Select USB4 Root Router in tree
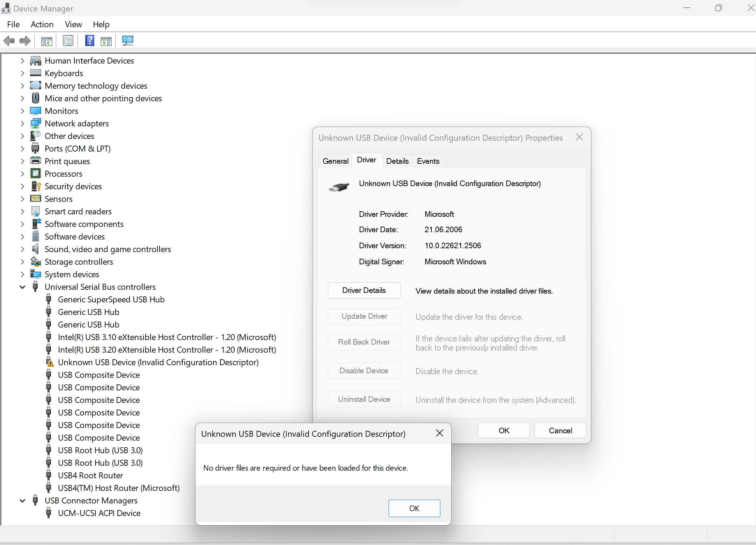This screenshot has width=756, height=545. [90, 476]
